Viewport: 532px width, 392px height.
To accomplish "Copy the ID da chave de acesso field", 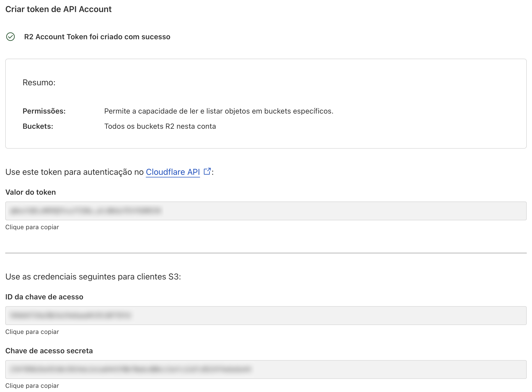I will pos(266,315).
